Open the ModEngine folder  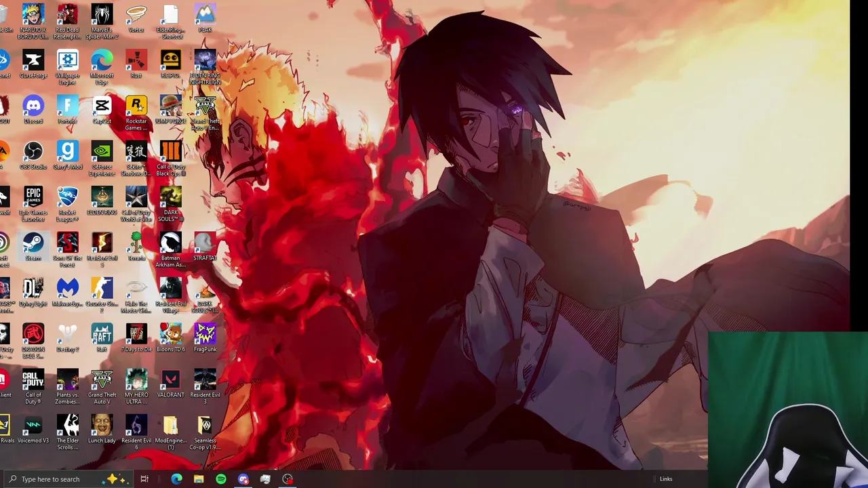click(170, 432)
